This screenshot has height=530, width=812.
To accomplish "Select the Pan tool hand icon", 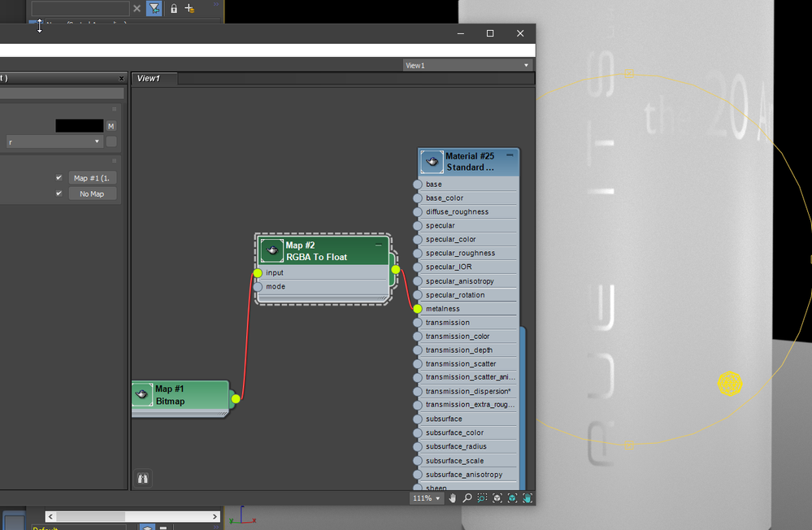I will click(x=453, y=498).
